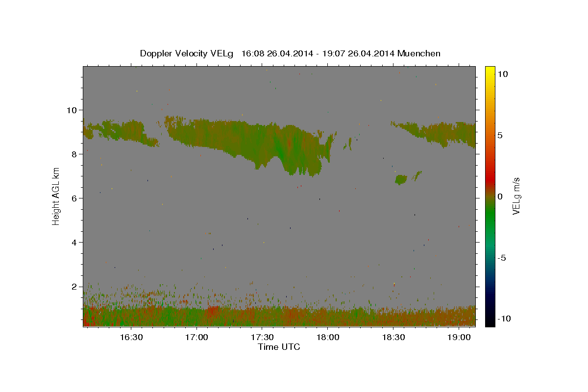Click the 17:30 time tick label
The width and height of the screenshot is (588, 392).
pyautogui.click(x=262, y=338)
